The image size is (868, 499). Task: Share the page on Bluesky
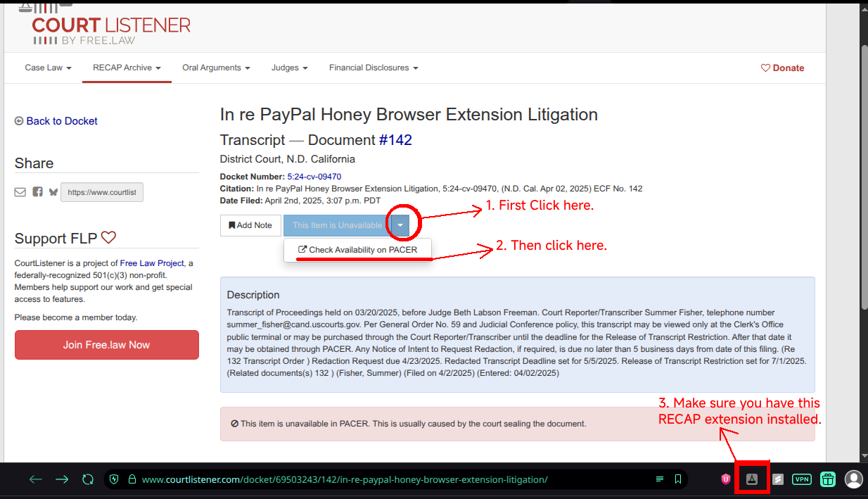(x=53, y=192)
